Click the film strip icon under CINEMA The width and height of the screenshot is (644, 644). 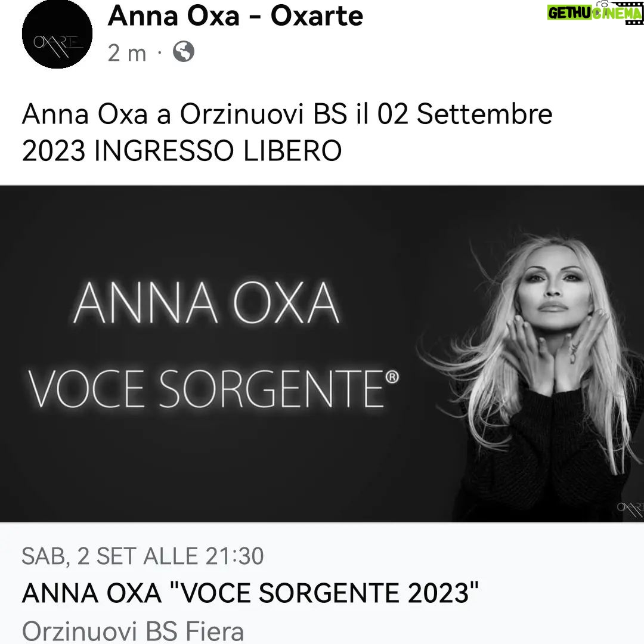coord(634,22)
